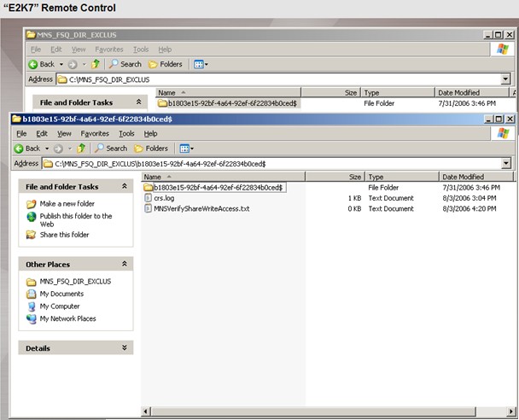Open Search in front window toolbar
This screenshot has height=420, width=519.
tap(111, 149)
